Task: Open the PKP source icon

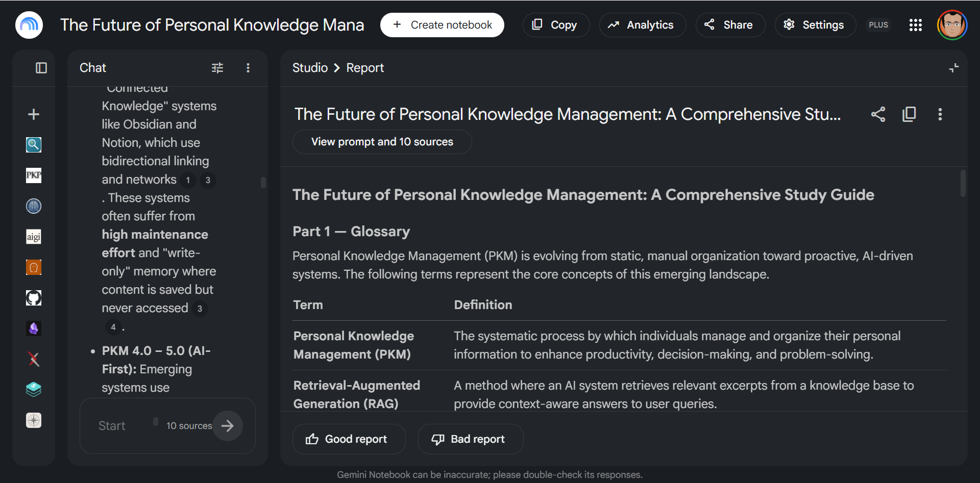Action: coord(34,175)
